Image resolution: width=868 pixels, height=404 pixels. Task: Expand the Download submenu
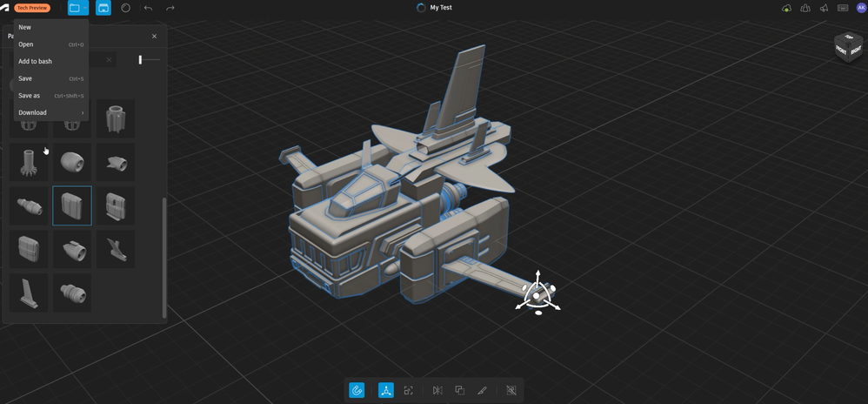tap(51, 112)
